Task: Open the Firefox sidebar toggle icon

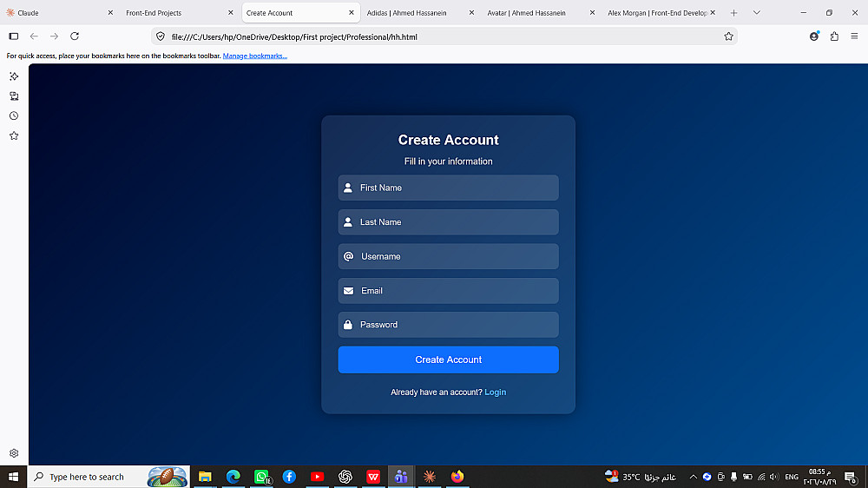Action: click(14, 36)
